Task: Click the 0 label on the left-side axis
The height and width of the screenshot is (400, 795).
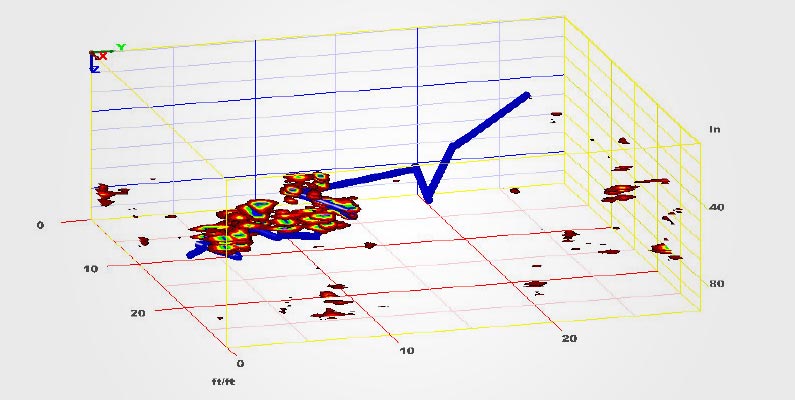Action: [40, 225]
